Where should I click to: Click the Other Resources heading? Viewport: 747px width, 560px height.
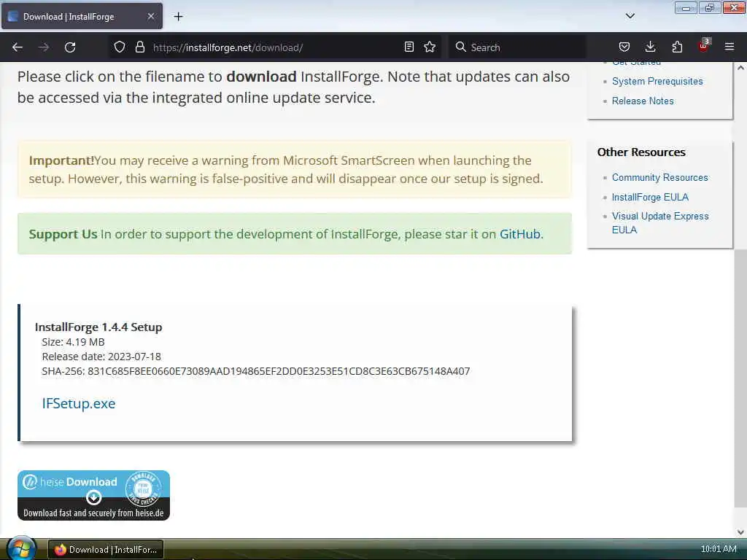(641, 152)
